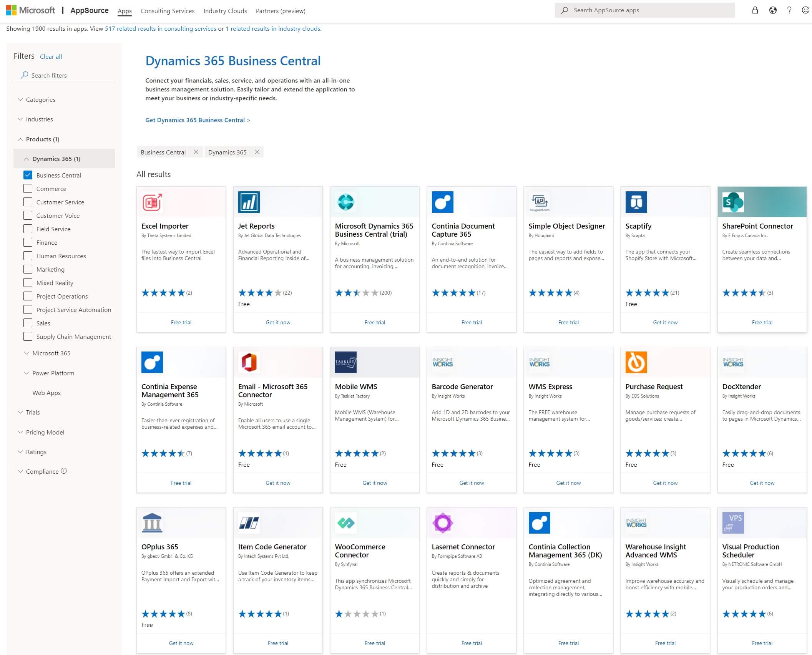Uncheck the Business Central checkbox
This screenshot has height=655, width=812.
pos(28,175)
